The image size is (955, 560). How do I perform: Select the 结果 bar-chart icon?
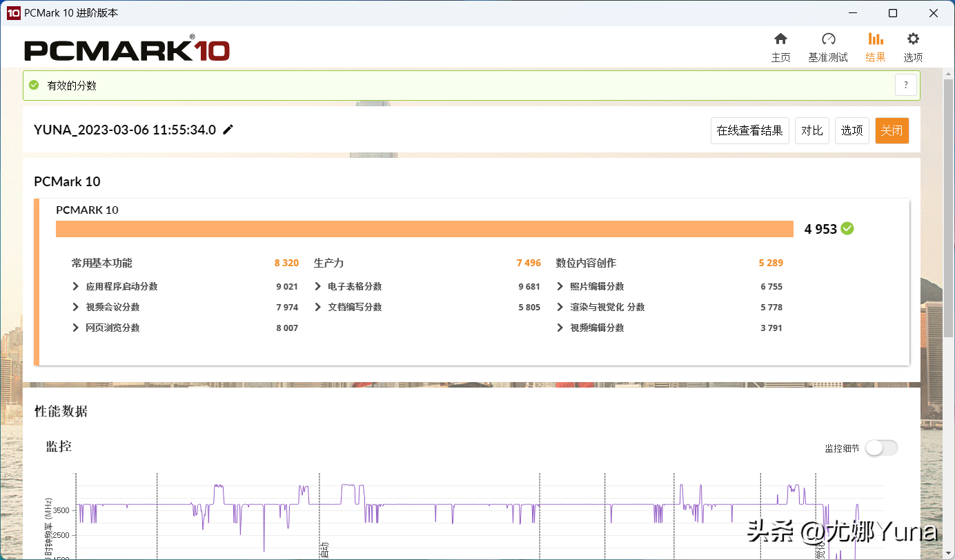point(876,39)
